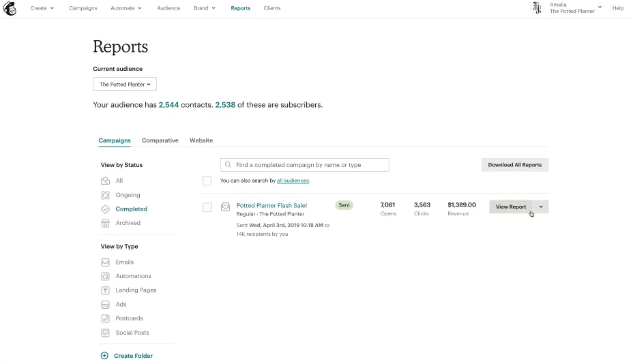Click the Automations icon in sidebar
This screenshot has width=633, height=364.
click(105, 276)
